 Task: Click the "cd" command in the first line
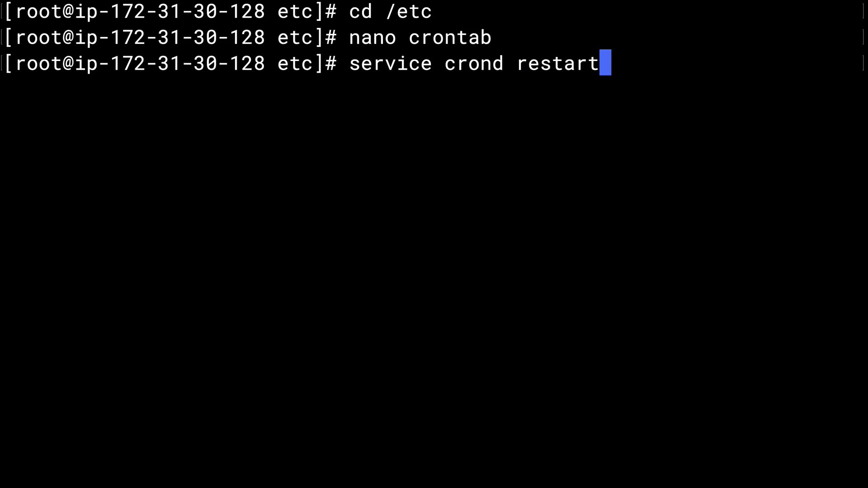(x=360, y=11)
